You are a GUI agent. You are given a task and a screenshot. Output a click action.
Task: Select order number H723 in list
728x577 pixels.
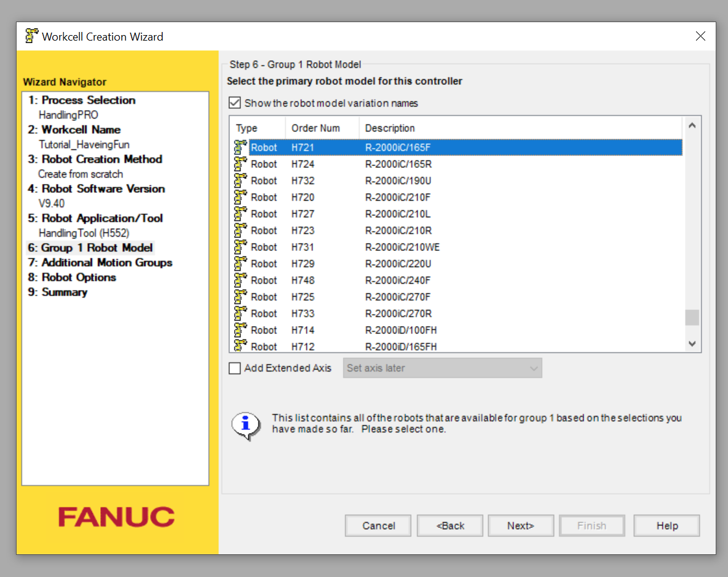pos(303,231)
